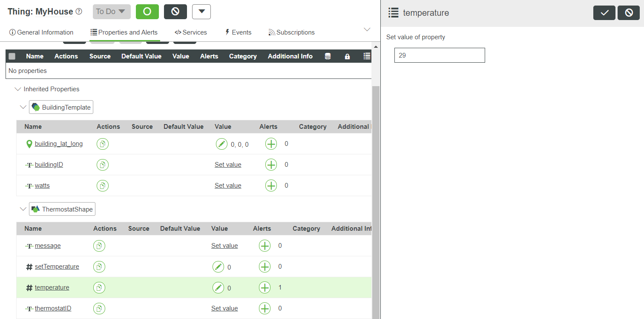The height and width of the screenshot is (319, 644).
Task: Cancel setting the temperature value
Action: pyautogui.click(x=629, y=12)
